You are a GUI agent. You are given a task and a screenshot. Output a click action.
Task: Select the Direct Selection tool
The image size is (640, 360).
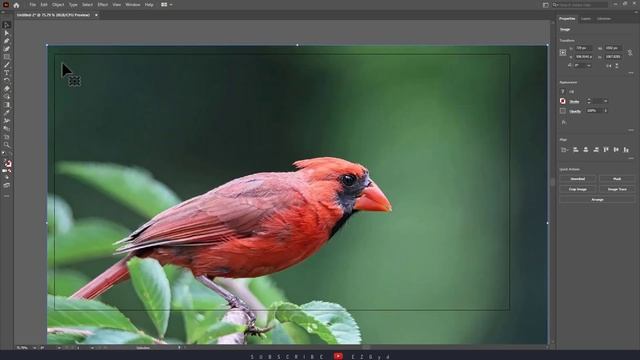pyautogui.click(x=7, y=33)
